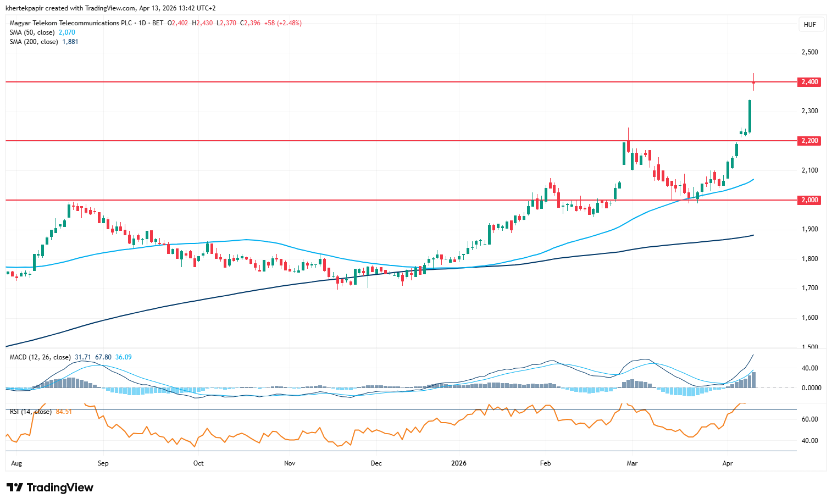Click the 2,500 value on price scale

[x=809, y=52]
